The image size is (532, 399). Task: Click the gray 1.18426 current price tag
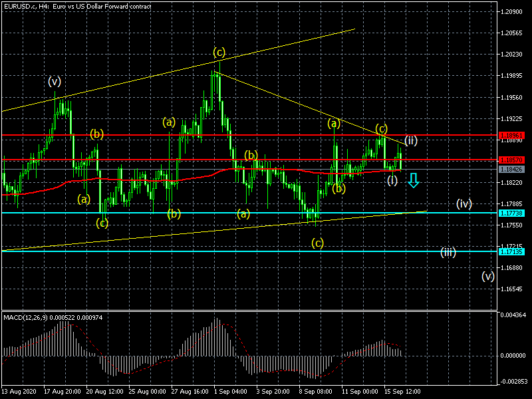(511, 170)
